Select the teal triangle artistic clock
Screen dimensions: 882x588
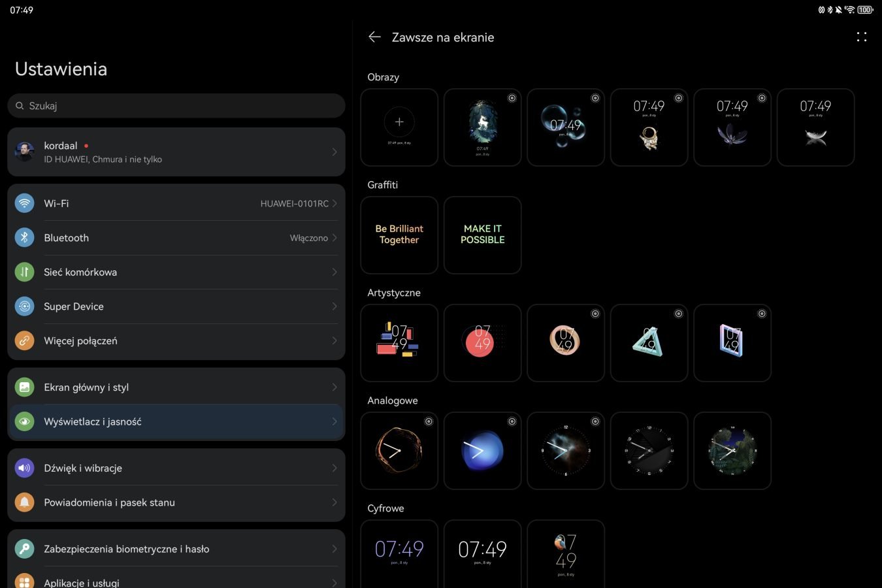[649, 343]
